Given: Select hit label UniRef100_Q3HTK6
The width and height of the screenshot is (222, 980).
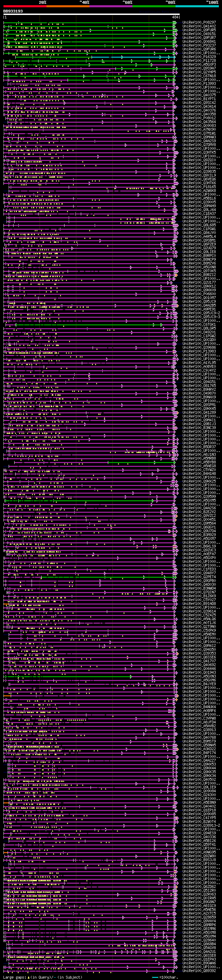Looking at the screenshot, I should pyautogui.click(x=199, y=183).
